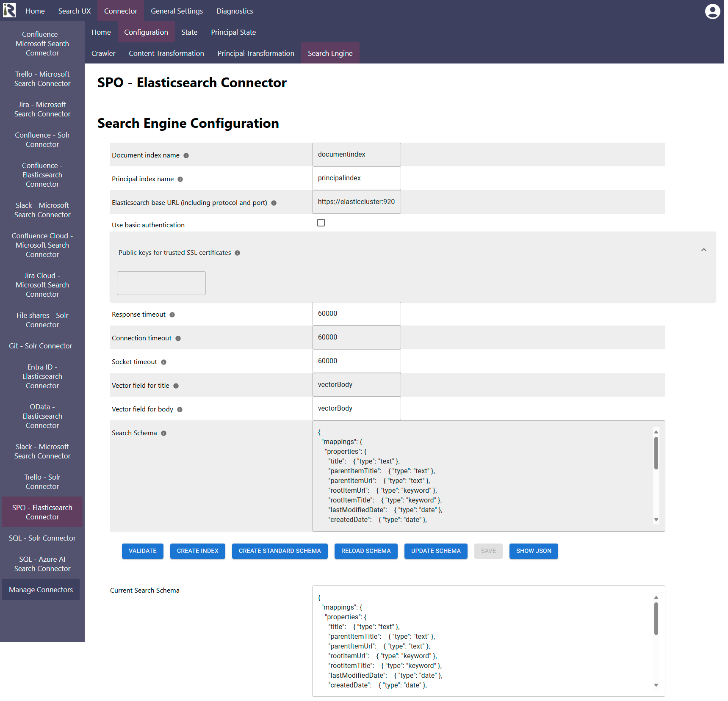Click info icon next to Search Schema

(x=164, y=433)
